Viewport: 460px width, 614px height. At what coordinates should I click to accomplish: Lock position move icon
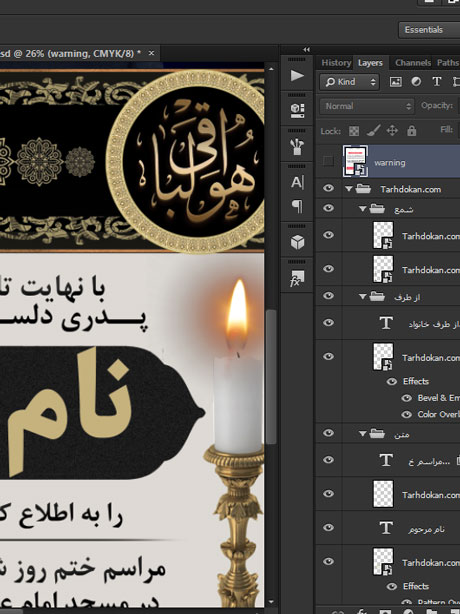coord(392,130)
